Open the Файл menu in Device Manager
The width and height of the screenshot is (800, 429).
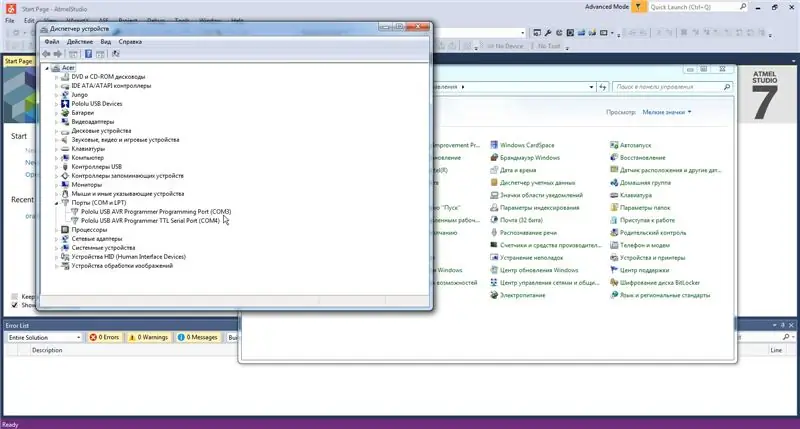[52, 42]
